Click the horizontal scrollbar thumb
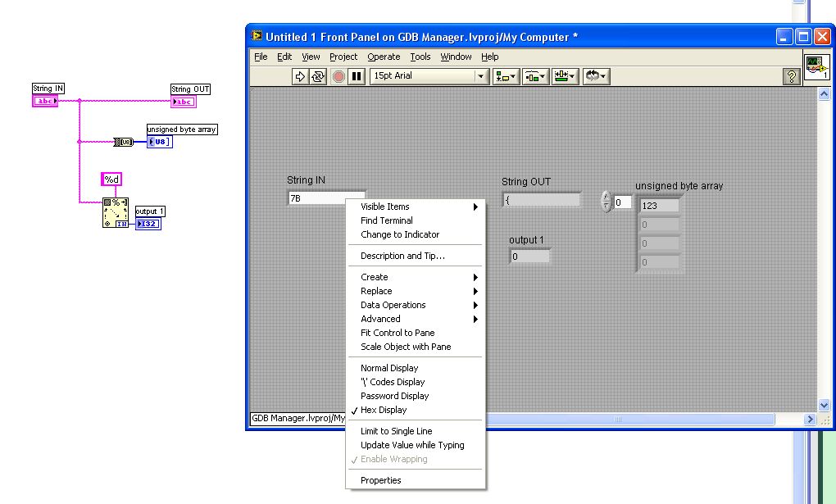This screenshot has height=504, width=836. coord(617,420)
